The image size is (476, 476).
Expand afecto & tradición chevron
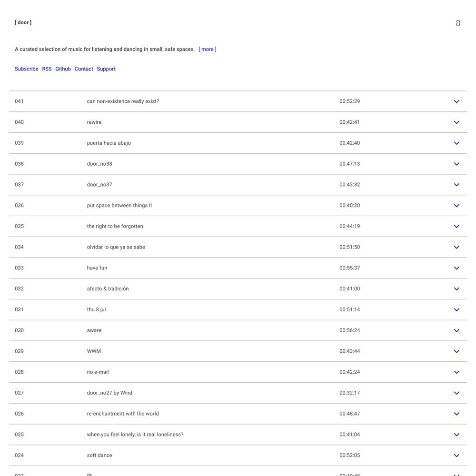456,289
